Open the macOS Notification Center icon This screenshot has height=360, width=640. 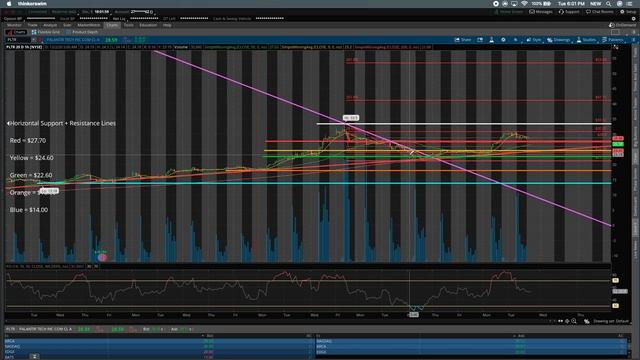[629, 4]
